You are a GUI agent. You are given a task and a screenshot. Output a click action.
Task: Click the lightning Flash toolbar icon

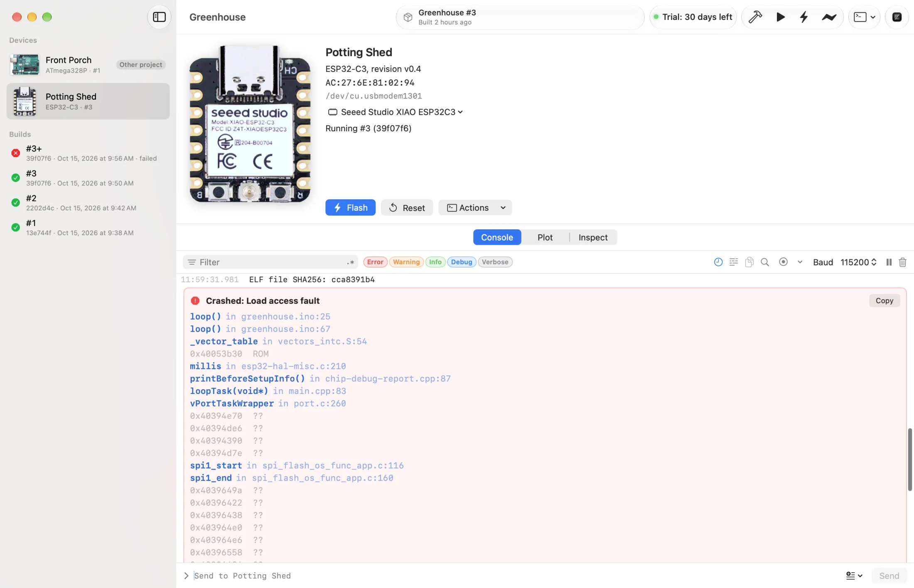coord(804,17)
